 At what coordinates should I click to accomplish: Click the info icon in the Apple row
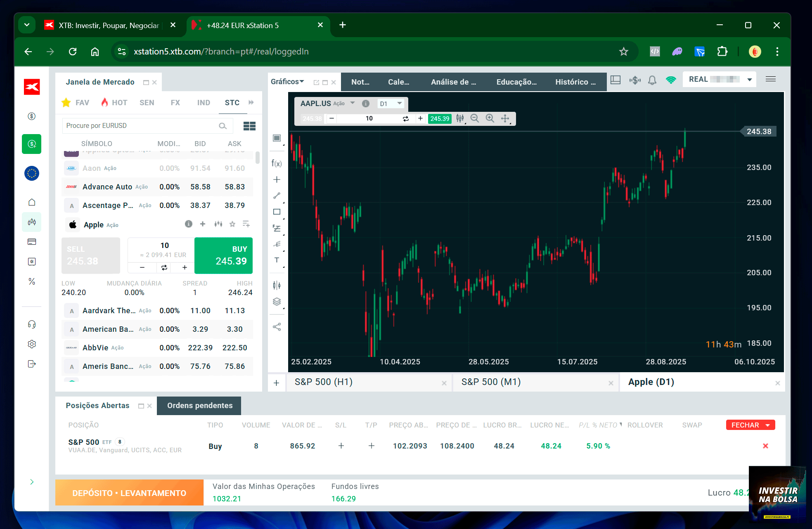coord(189,224)
